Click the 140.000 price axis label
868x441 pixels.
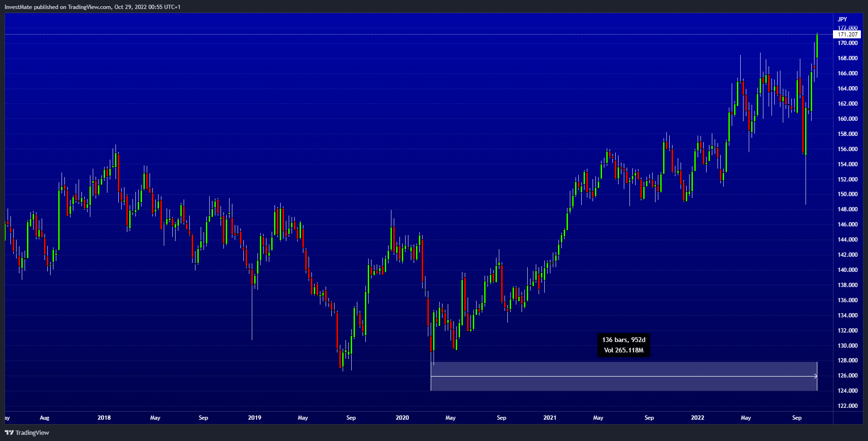click(848, 270)
